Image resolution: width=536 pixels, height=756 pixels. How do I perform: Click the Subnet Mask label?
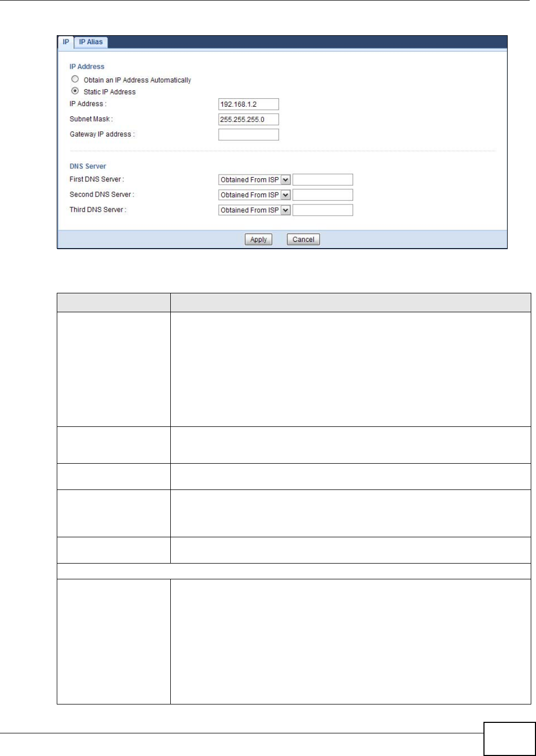(91, 119)
